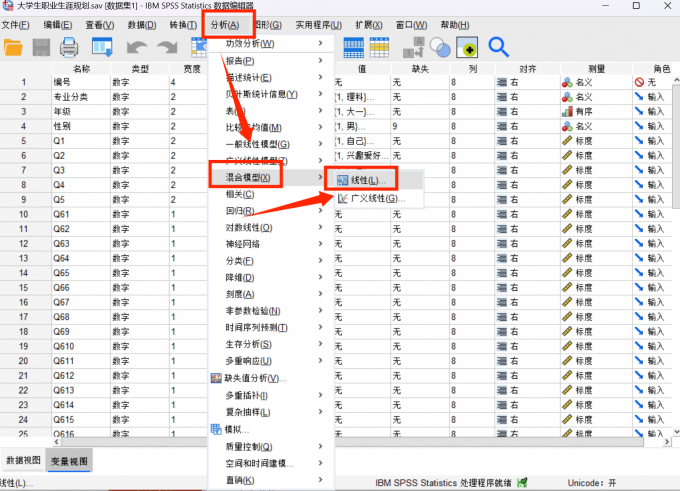This screenshot has width=680, height=491.
Task: Open the 分析(A) menu
Action: point(225,25)
